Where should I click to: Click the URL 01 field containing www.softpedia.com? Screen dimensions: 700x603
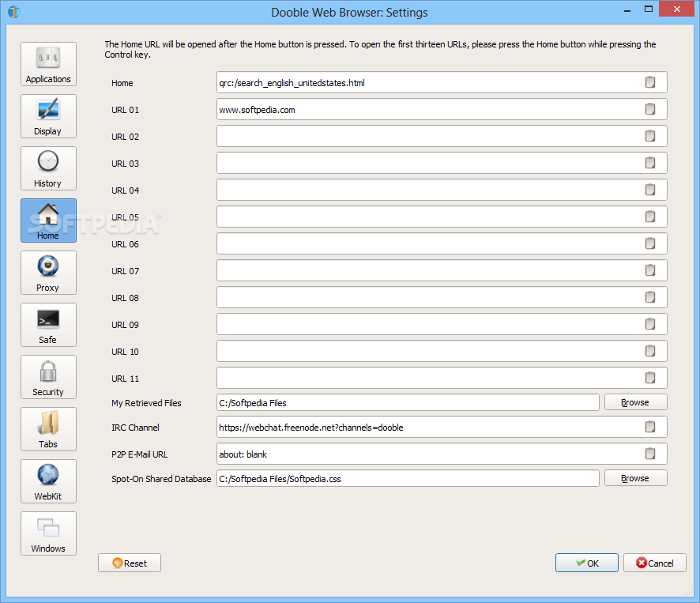(x=442, y=109)
